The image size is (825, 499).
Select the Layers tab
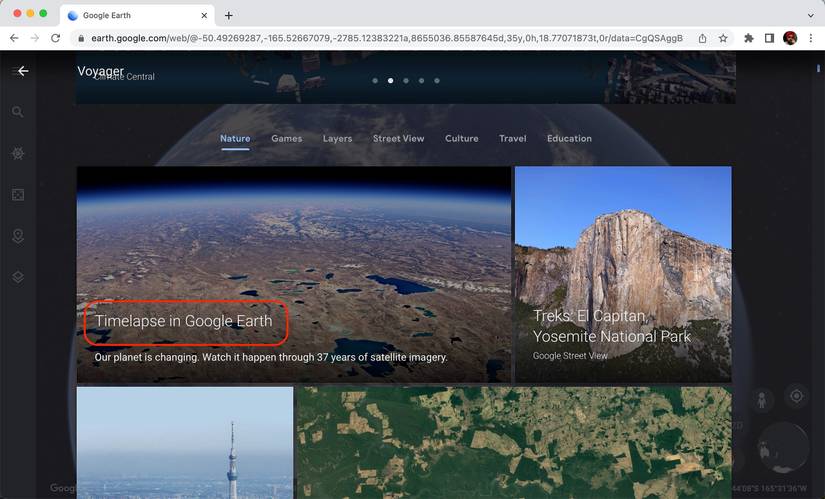pyautogui.click(x=337, y=138)
